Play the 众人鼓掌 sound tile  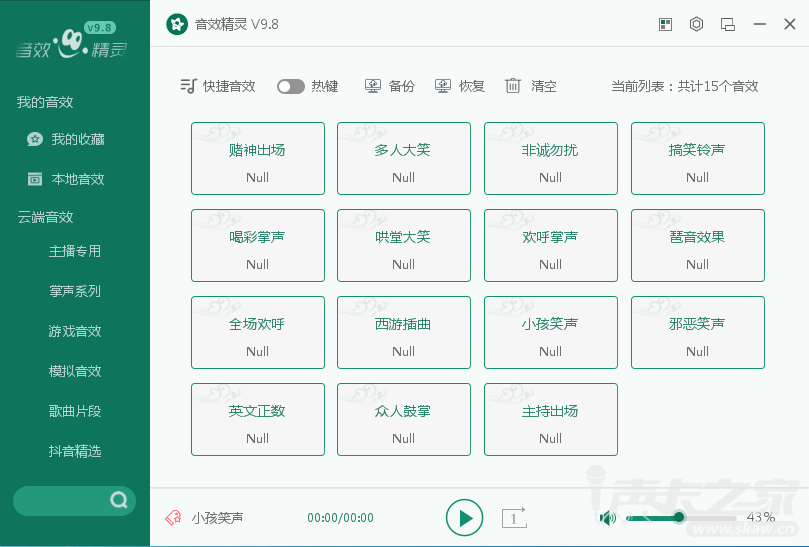[404, 420]
